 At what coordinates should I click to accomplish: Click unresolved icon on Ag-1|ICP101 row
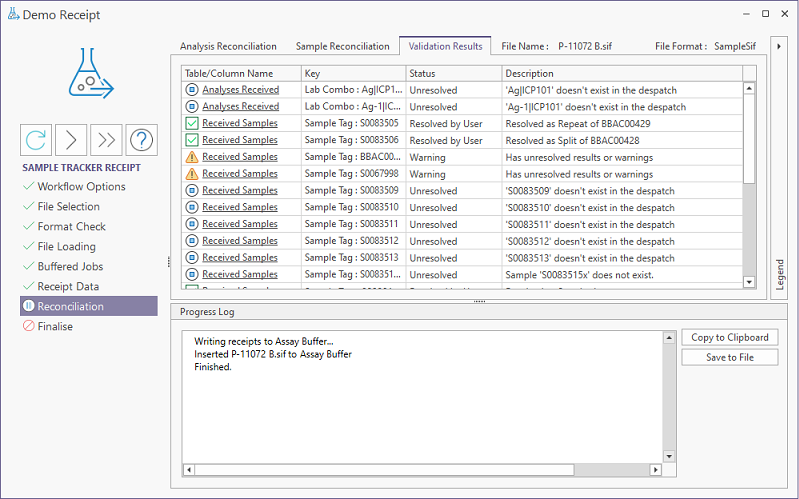coord(192,107)
